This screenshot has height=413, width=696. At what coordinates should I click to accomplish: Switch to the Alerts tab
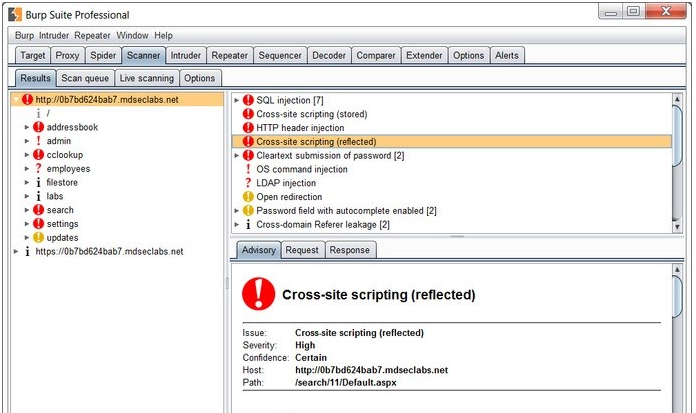506,56
